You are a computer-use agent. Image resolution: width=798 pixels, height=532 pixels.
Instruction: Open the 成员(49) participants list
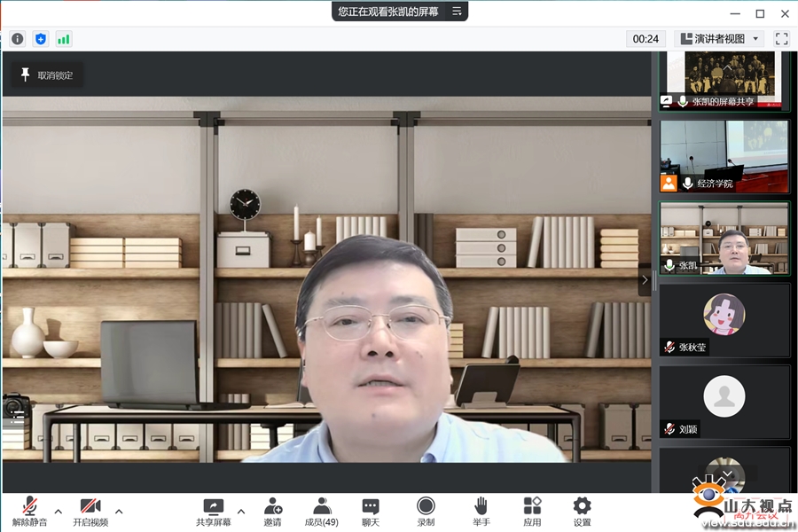(x=321, y=511)
